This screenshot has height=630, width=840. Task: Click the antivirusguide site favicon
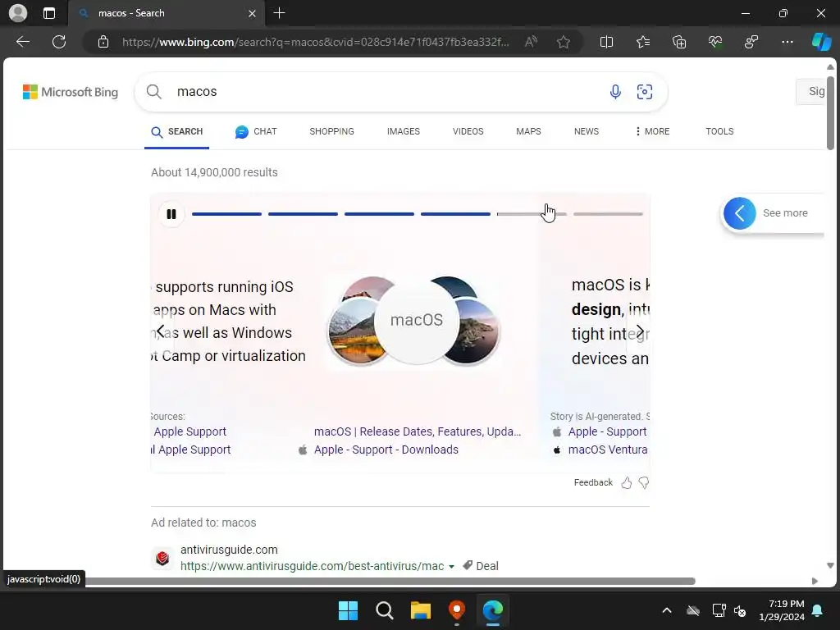162,558
